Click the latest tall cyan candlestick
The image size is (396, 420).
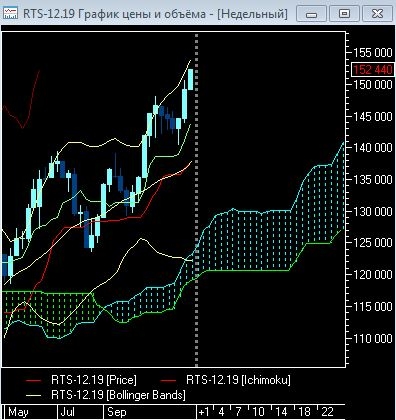(x=190, y=79)
